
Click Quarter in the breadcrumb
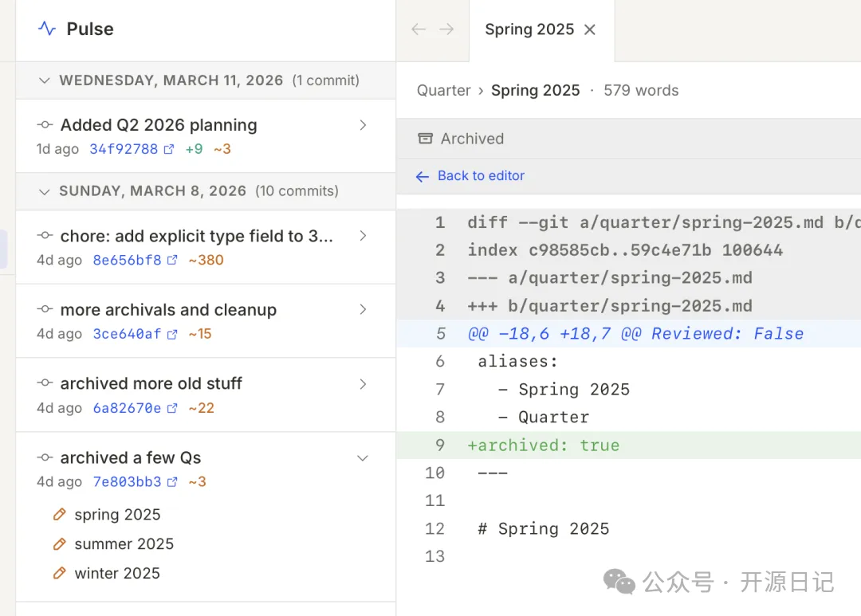444,91
